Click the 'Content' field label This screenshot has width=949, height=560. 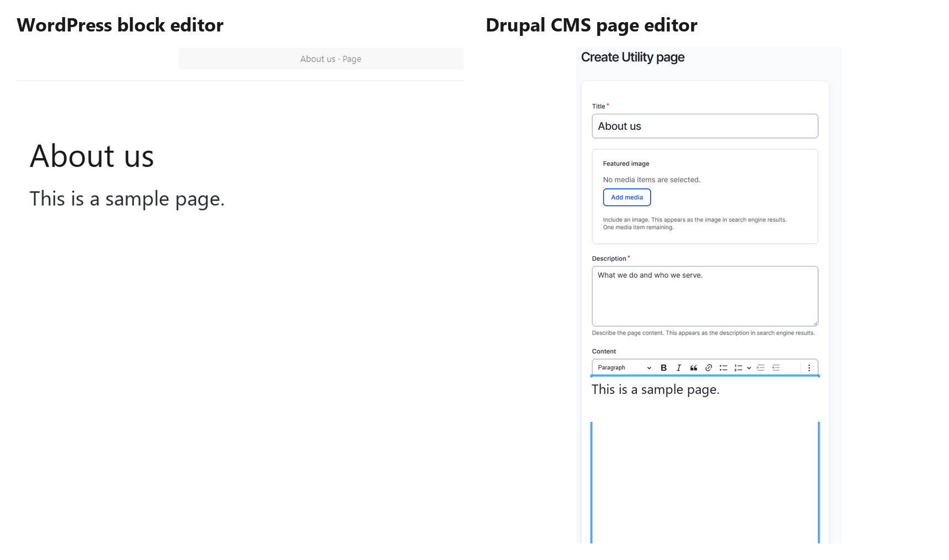[x=604, y=351]
